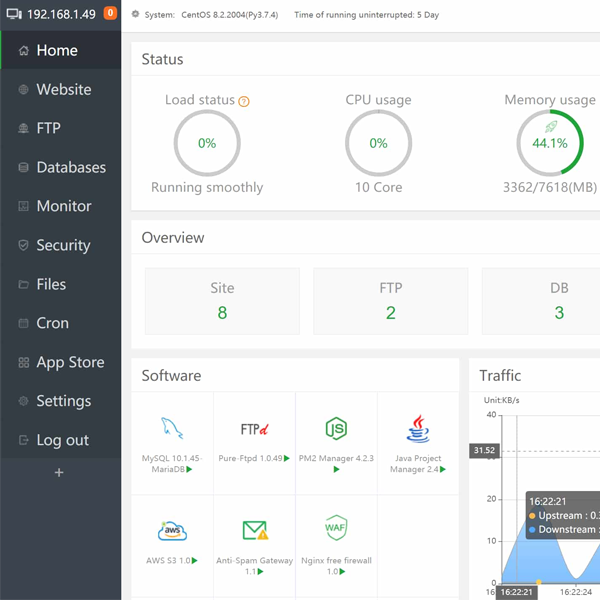Click the memory release rocket icon

click(x=551, y=126)
